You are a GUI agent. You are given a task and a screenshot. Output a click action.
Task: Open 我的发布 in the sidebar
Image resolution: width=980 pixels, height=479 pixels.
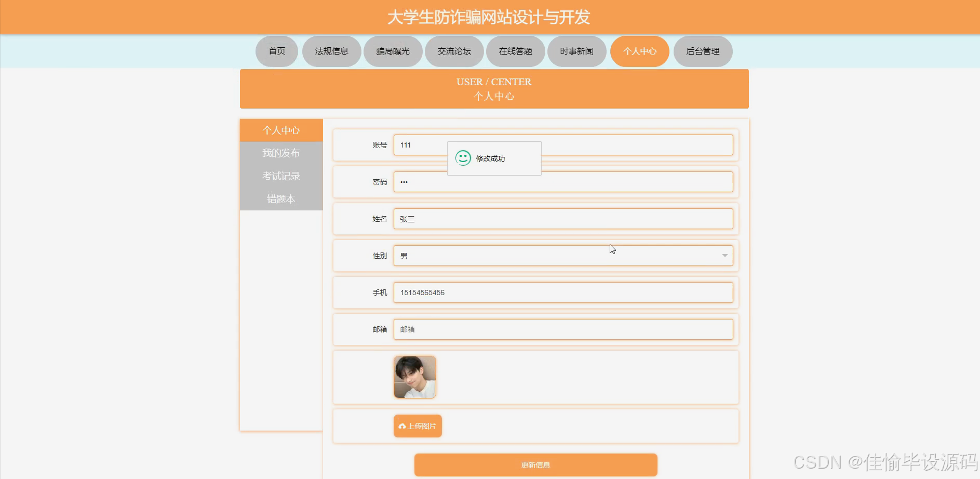281,153
